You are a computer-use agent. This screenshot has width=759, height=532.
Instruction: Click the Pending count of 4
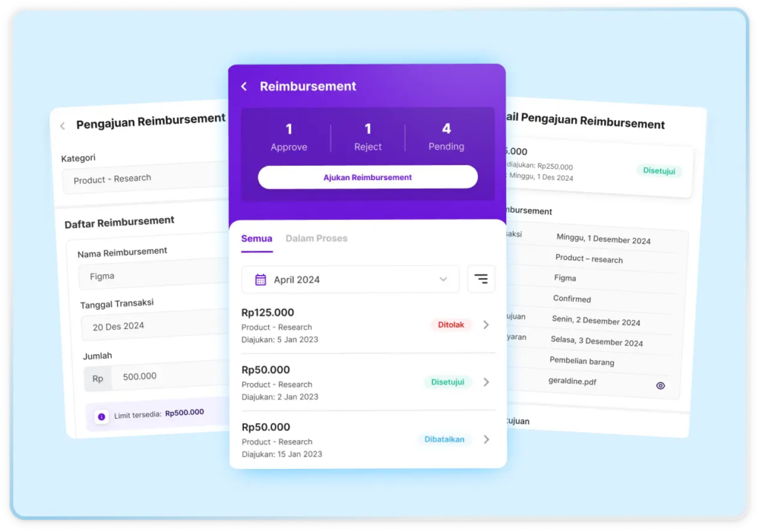(446, 137)
